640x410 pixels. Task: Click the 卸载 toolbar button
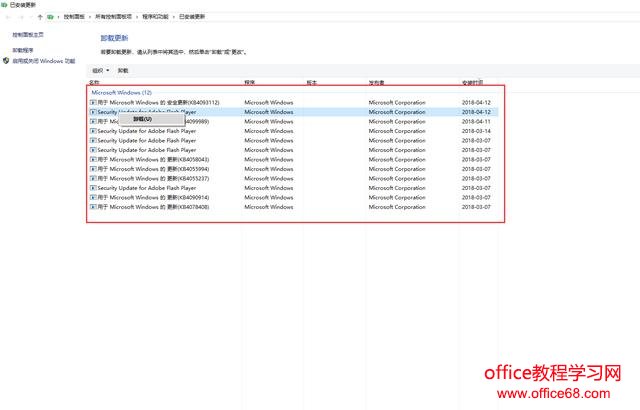[x=123, y=71]
